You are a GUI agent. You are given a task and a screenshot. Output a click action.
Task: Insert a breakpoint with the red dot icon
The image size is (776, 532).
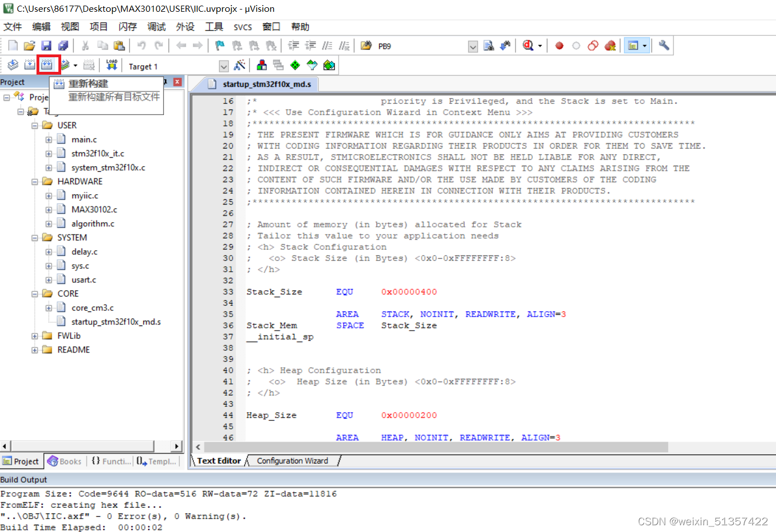point(559,45)
